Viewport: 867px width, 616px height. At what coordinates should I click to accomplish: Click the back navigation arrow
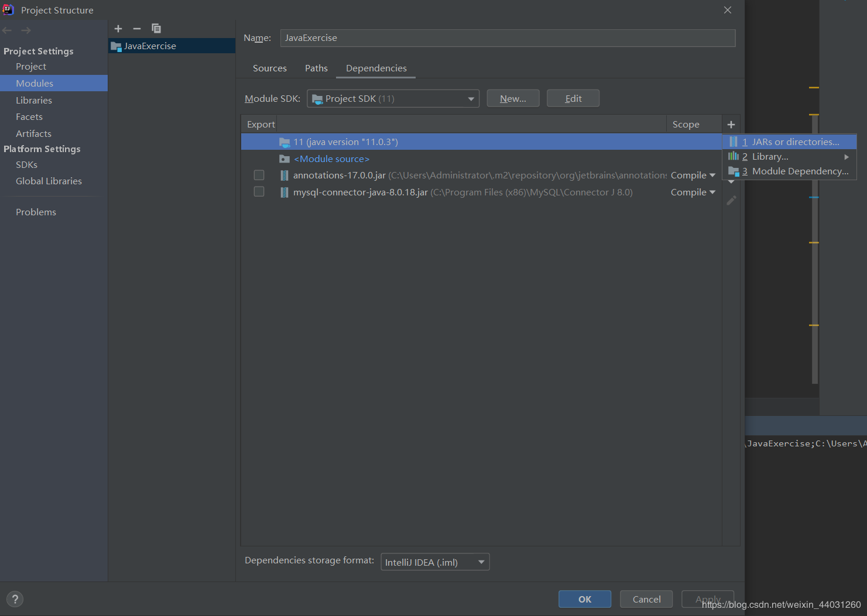pyautogui.click(x=8, y=30)
